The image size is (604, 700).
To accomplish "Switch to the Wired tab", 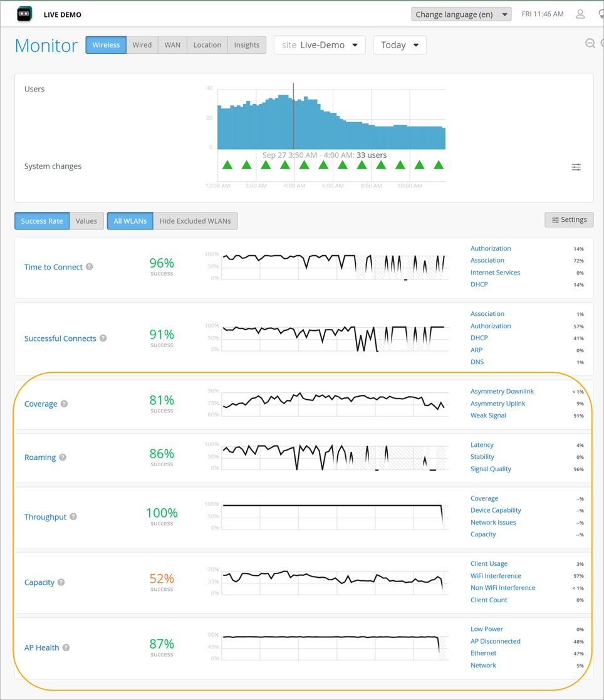I will pos(142,45).
